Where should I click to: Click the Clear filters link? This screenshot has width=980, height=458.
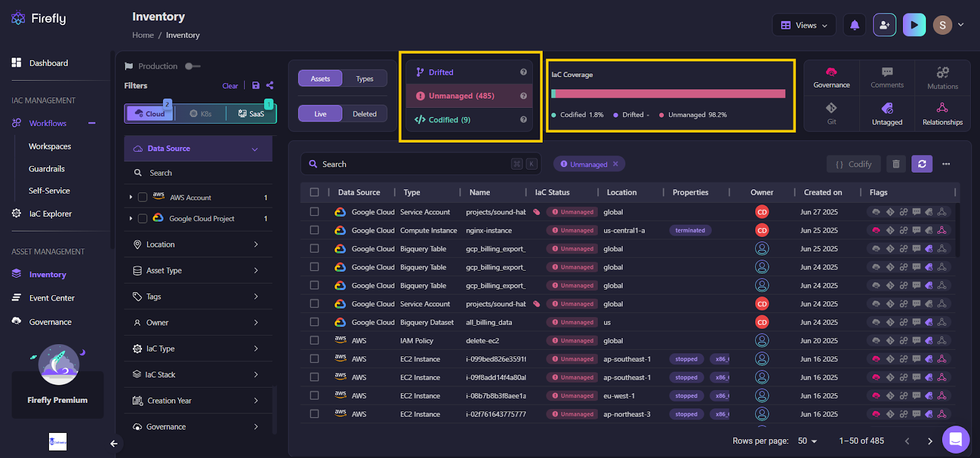[230, 86]
